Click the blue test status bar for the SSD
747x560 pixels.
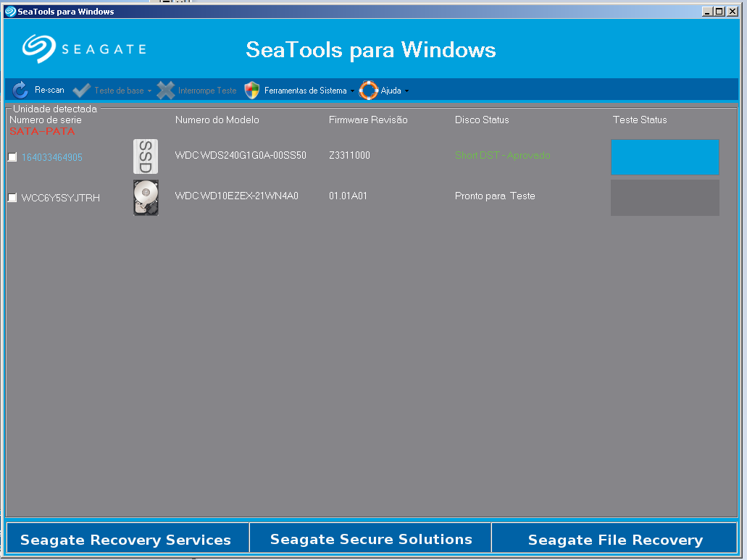665,157
